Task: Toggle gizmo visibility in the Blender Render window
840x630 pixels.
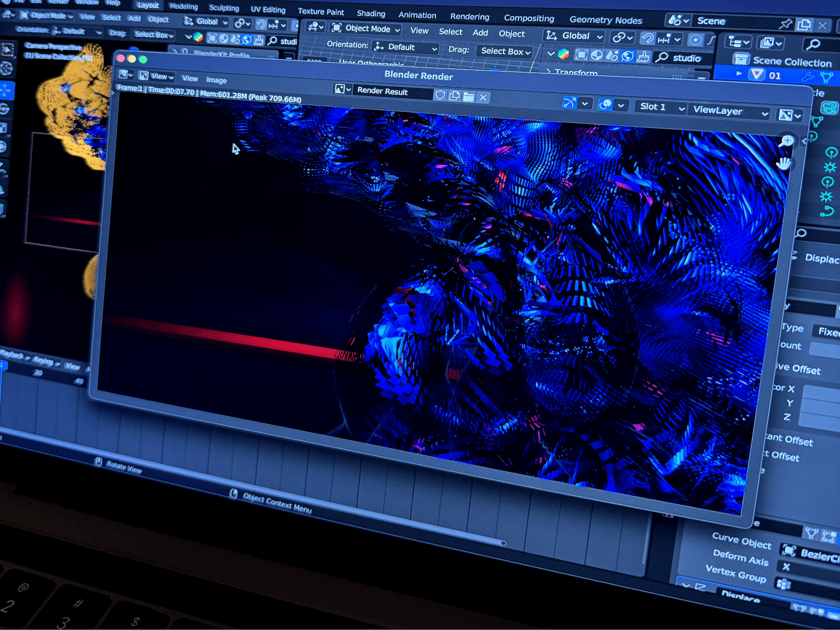Action: (569, 103)
